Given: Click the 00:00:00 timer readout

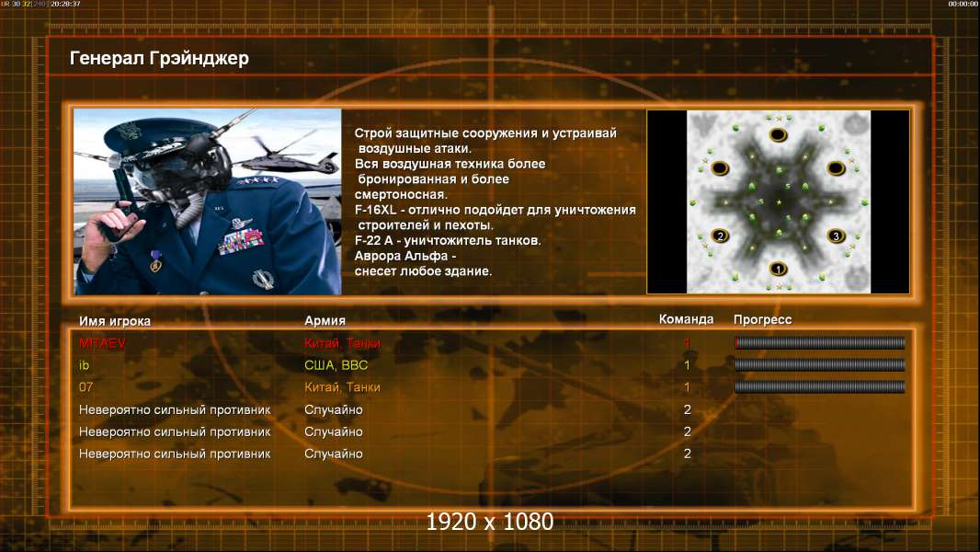Looking at the screenshot, I should point(963,4).
